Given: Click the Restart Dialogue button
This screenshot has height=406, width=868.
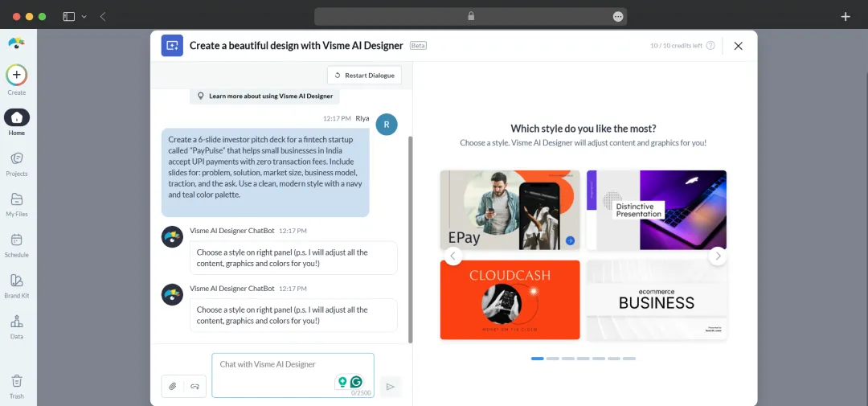Looking at the screenshot, I should (x=364, y=76).
